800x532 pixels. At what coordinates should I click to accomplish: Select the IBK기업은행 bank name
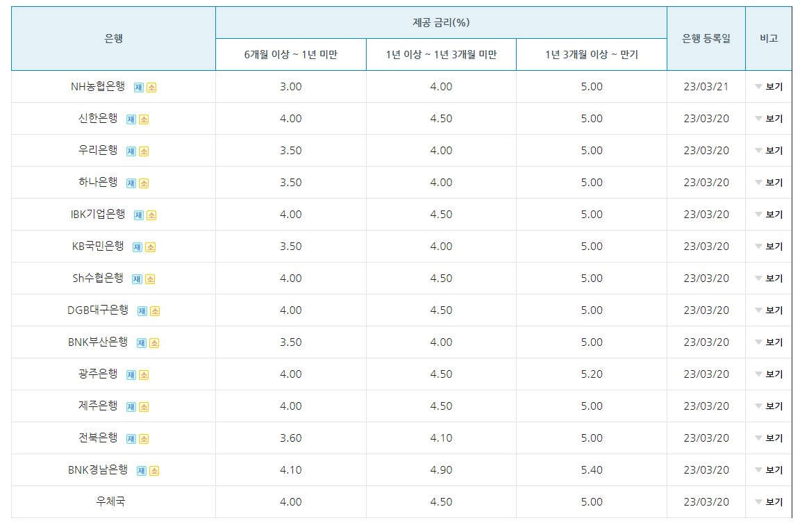[98, 214]
